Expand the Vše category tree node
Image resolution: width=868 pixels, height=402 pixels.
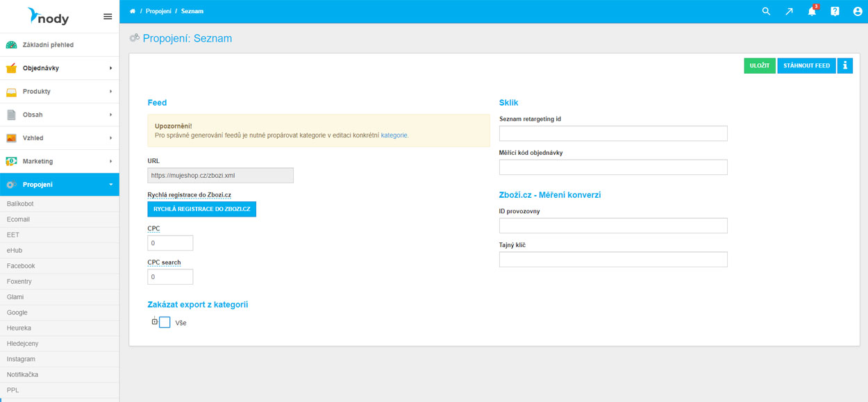click(x=155, y=321)
